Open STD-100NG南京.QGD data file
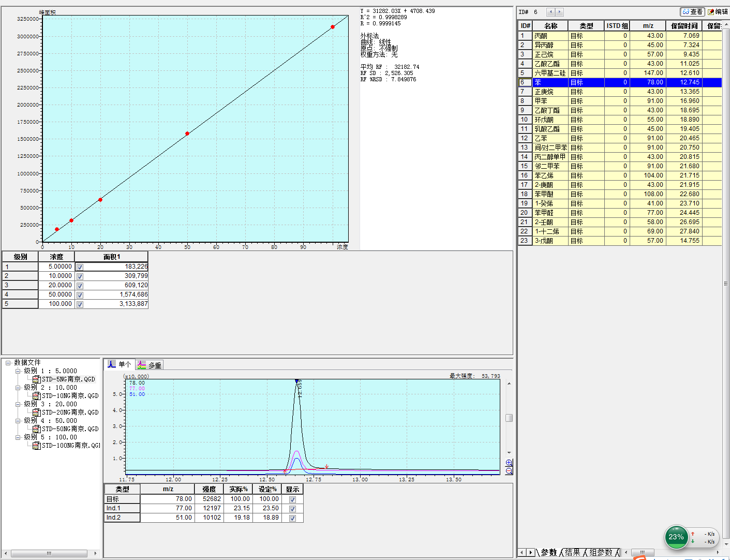 66,446
